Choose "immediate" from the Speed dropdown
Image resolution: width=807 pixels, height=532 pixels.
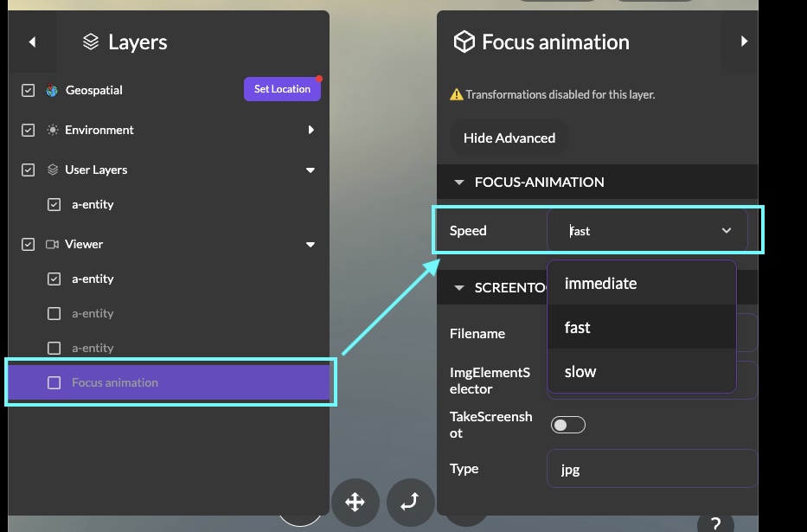pyautogui.click(x=600, y=284)
